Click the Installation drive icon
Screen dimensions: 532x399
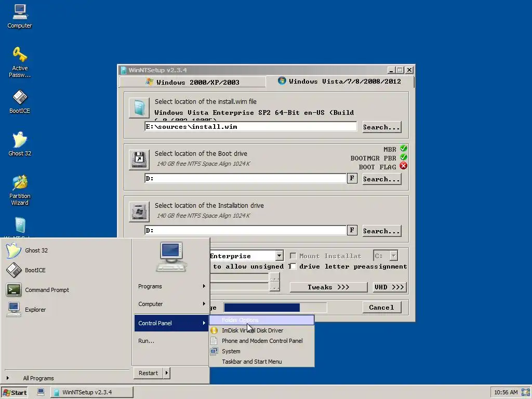pyautogui.click(x=139, y=212)
